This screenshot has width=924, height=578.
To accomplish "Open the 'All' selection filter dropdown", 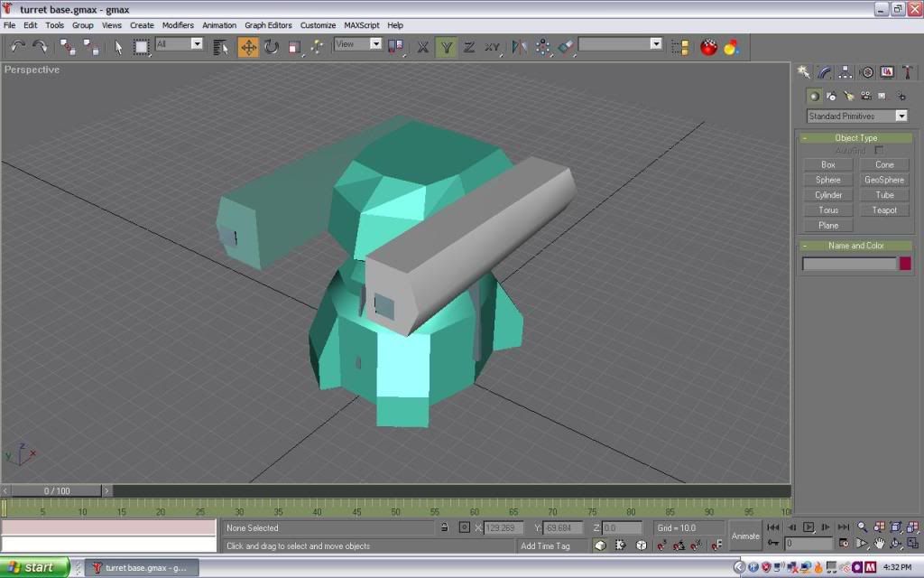I will [180, 43].
